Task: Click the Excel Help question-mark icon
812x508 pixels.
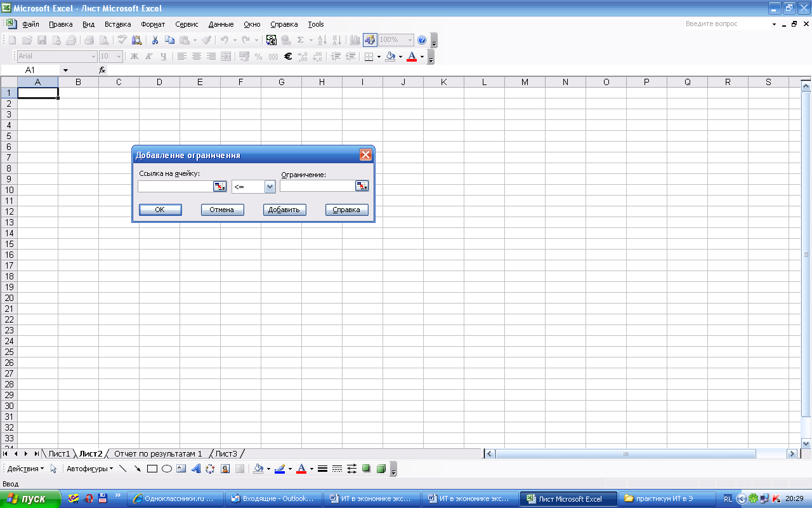Action: pos(422,40)
